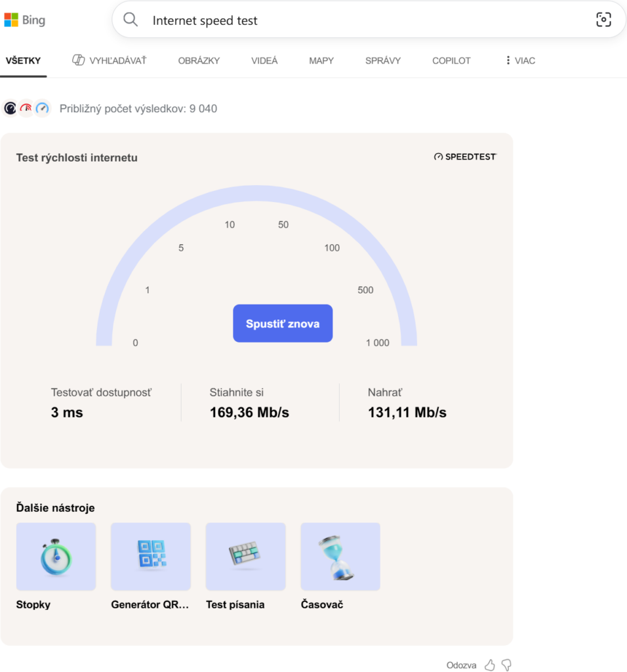Open the Copilot tab
Viewport: 627px width, 672px height.
pyautogui.click(x=451, y=60)
